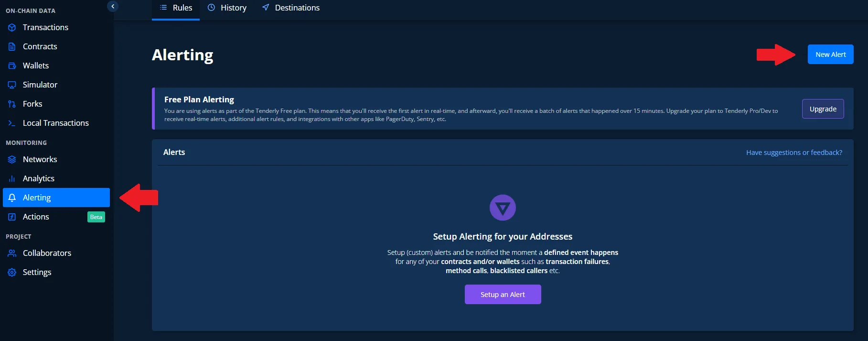Viewport: 868px width, 341px height.
Task: Click the New Alert button
Action: click(830, 55)
